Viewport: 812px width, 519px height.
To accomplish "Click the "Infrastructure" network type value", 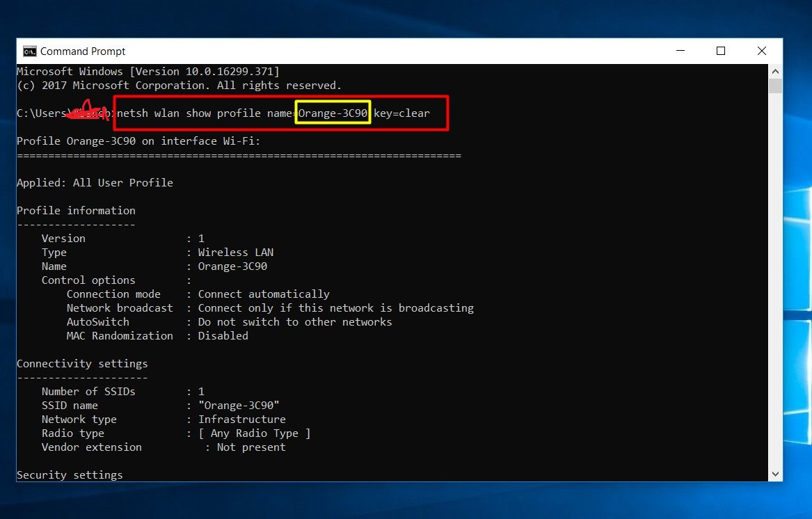I will (241, 420).
